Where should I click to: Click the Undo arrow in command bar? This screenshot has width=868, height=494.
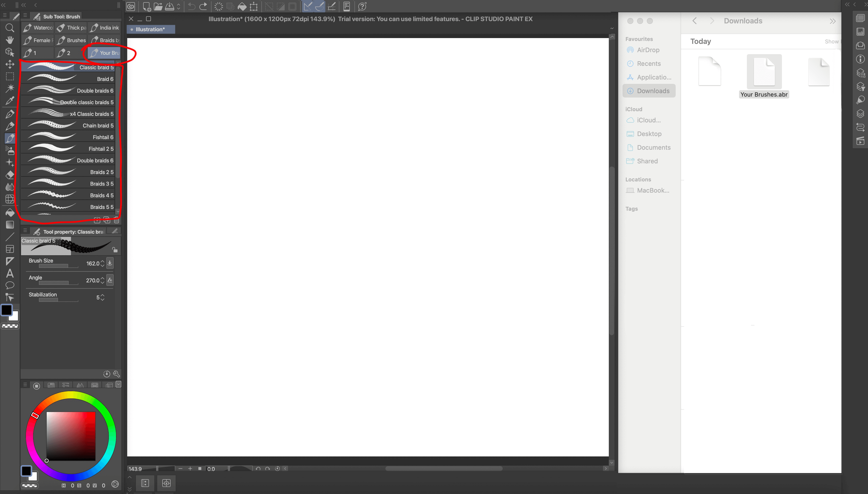192,6
